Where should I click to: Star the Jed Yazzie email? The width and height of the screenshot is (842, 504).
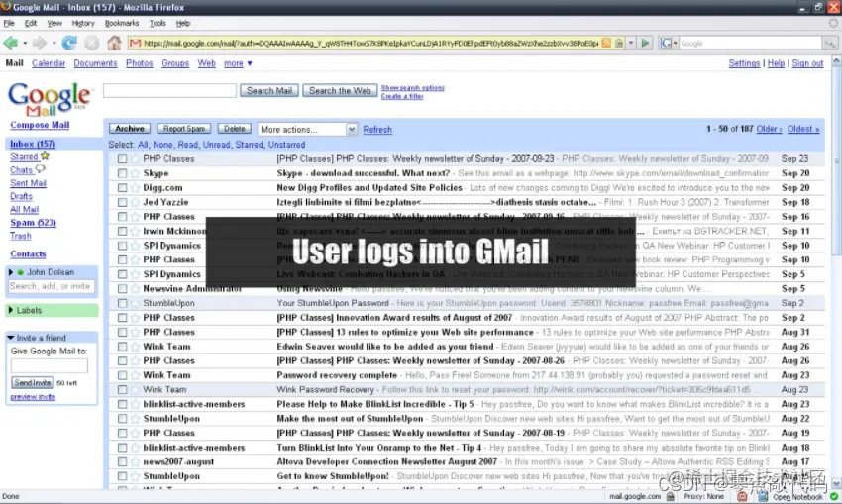tap(135, 202)
